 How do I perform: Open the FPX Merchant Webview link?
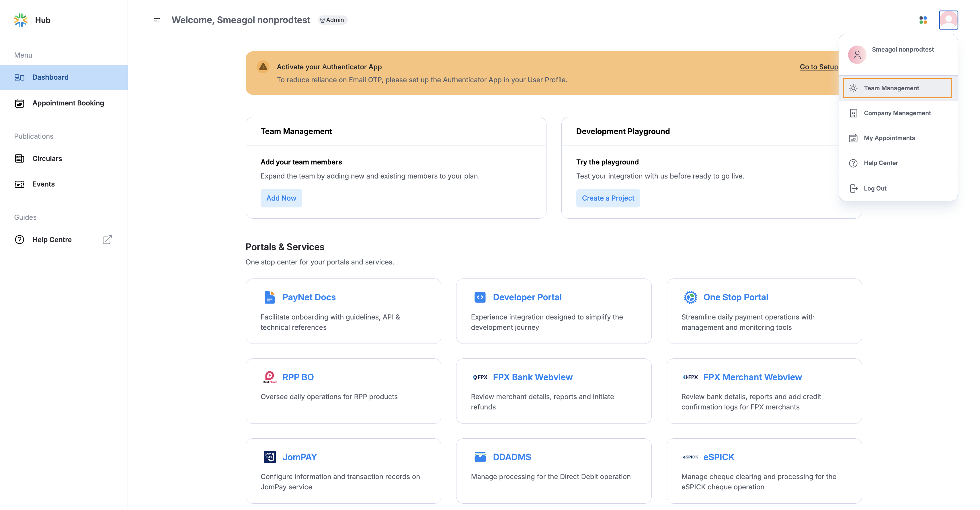pyautogui.click(x=753, y=377)
